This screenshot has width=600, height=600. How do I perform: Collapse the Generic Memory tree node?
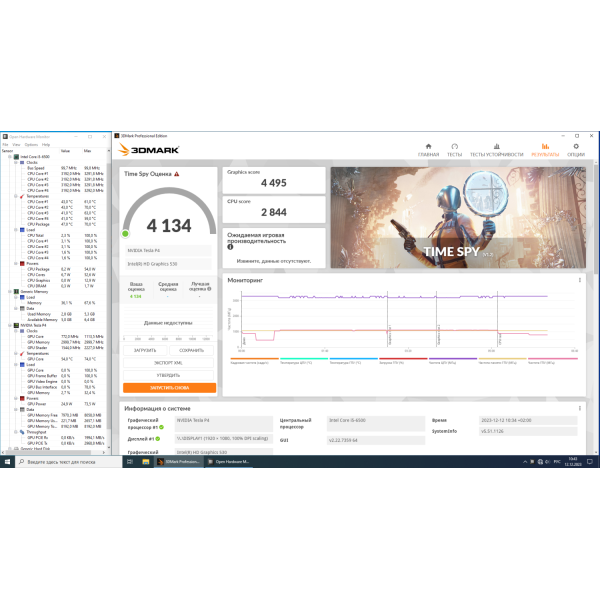10,292
